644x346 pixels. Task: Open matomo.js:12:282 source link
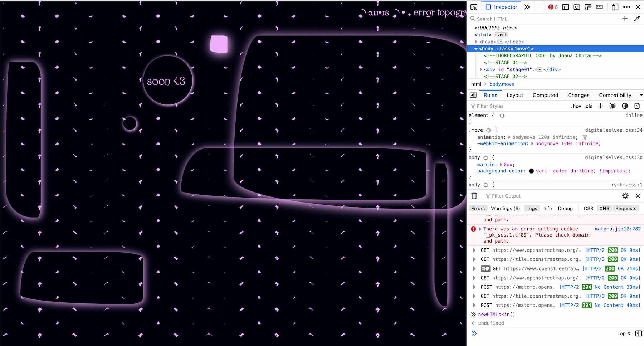[x=618, y=229]
